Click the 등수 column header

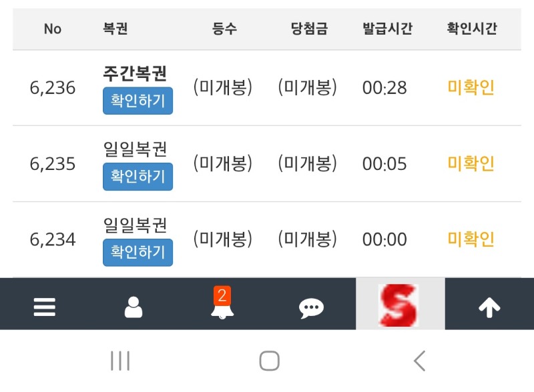pos(224,29)
